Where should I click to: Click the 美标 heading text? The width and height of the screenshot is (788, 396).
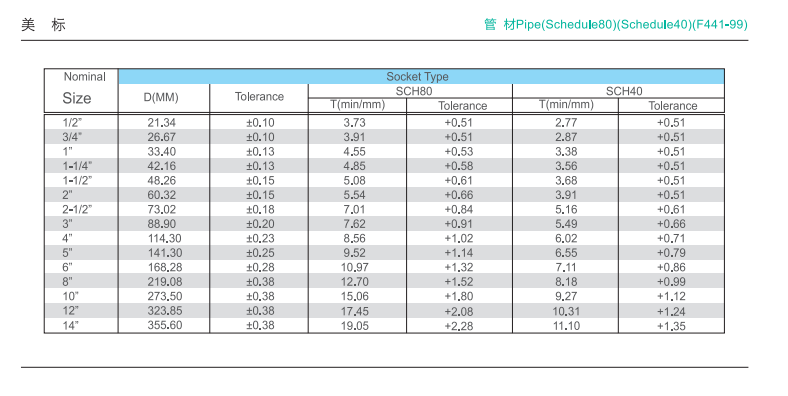(43, 24)
